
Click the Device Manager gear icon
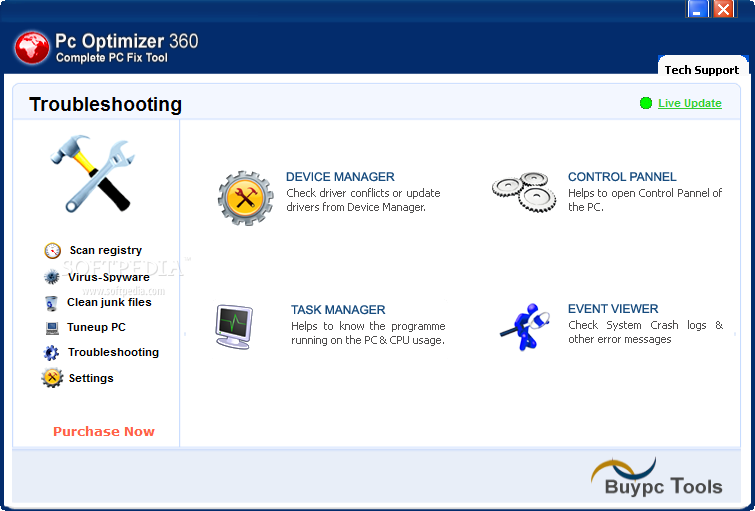click(246, 198)
